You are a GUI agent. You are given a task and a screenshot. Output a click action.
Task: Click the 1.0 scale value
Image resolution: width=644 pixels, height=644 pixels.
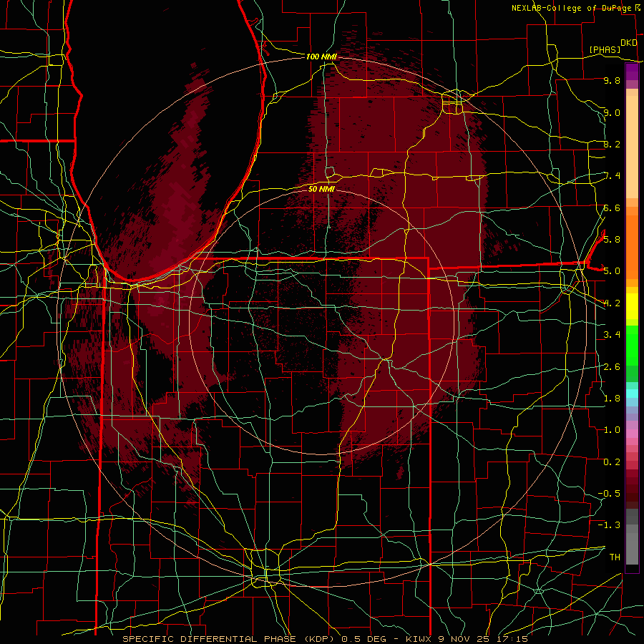click(612, 429)
